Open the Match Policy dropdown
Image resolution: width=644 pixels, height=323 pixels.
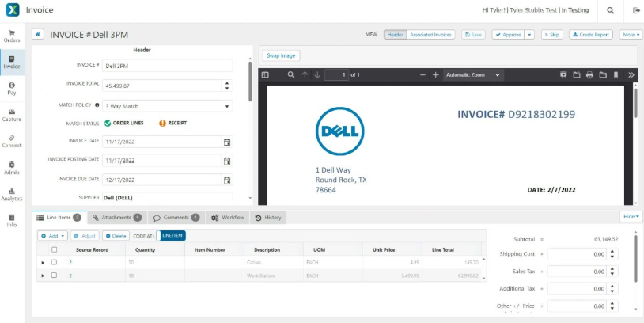167,105
